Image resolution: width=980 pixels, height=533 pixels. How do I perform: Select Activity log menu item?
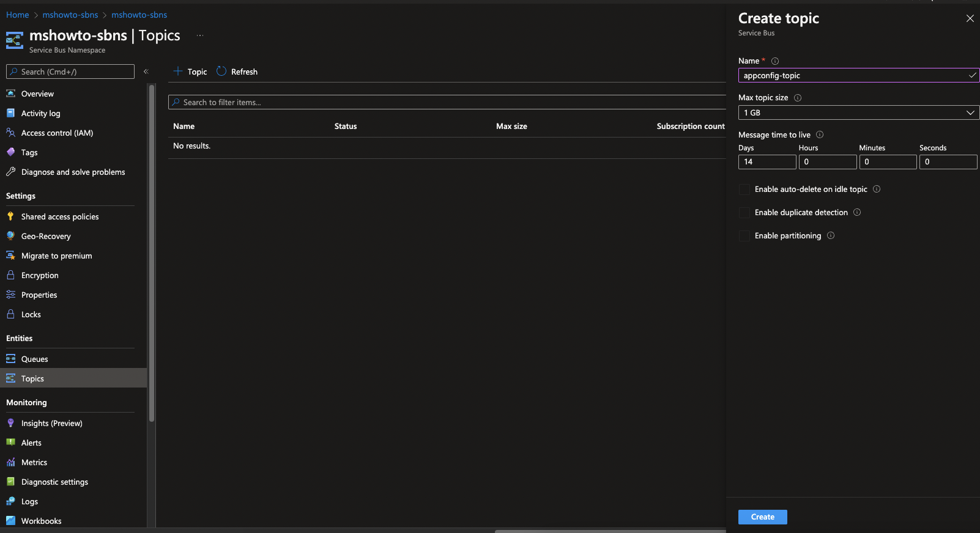(x=40, y=113)
